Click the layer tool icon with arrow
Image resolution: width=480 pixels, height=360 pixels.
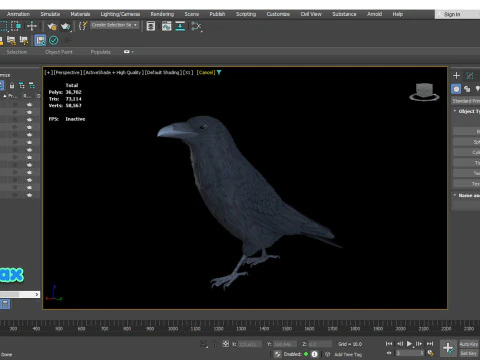24,41
